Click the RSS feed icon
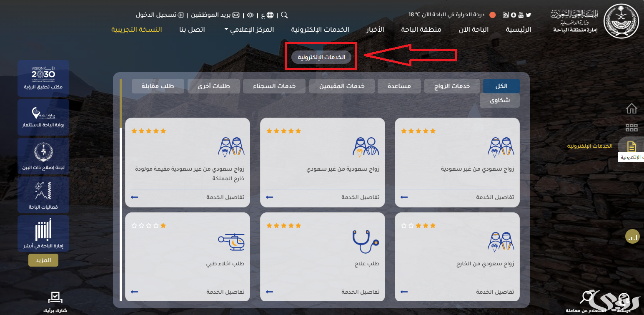The image size is (644, 315). [506, 15]
